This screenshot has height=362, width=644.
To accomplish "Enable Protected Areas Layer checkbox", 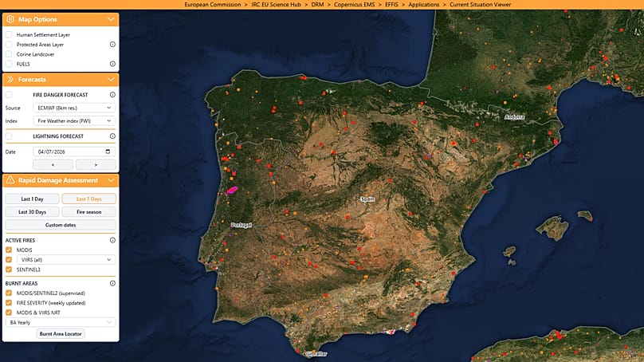I will click(x=9, y=45).
